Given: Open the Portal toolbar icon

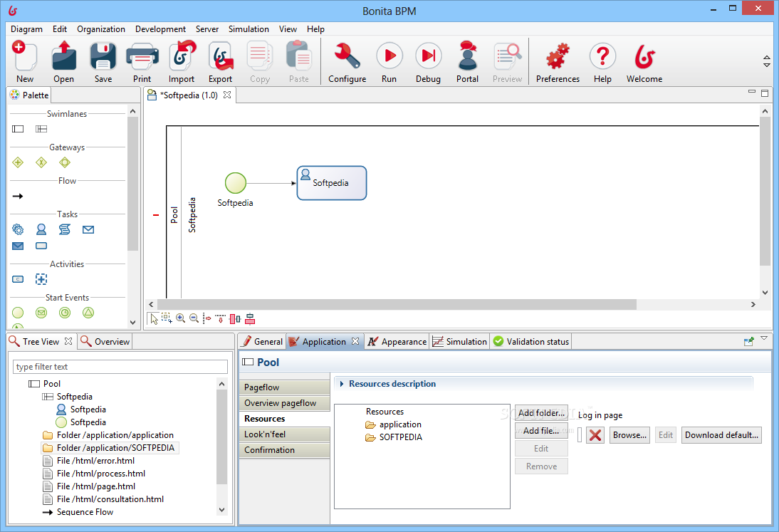Looking at the screenshot, I should tap(468, 56).
